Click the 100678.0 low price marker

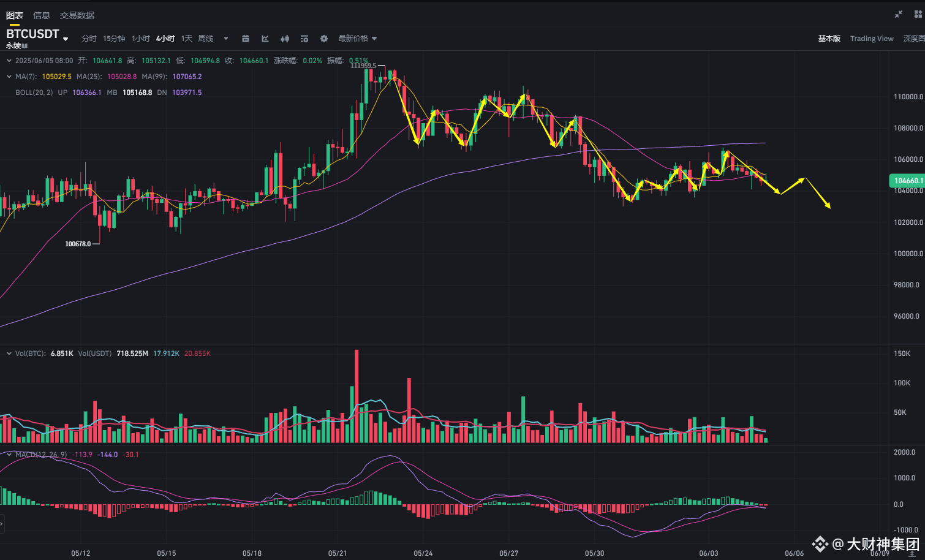click(78, 244)
